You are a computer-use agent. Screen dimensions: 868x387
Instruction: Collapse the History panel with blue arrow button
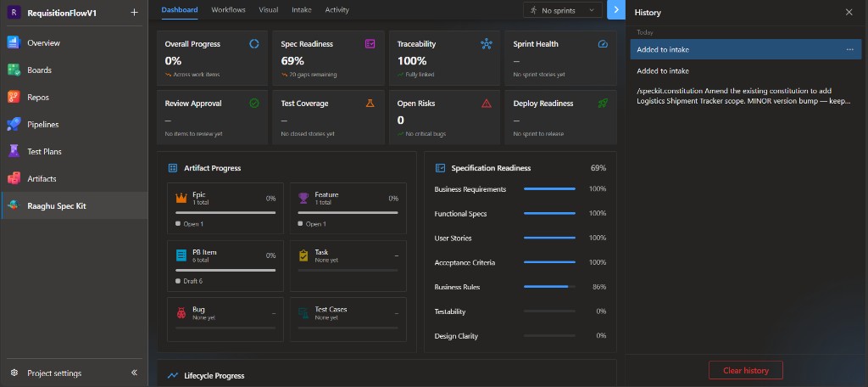[616, 10]
